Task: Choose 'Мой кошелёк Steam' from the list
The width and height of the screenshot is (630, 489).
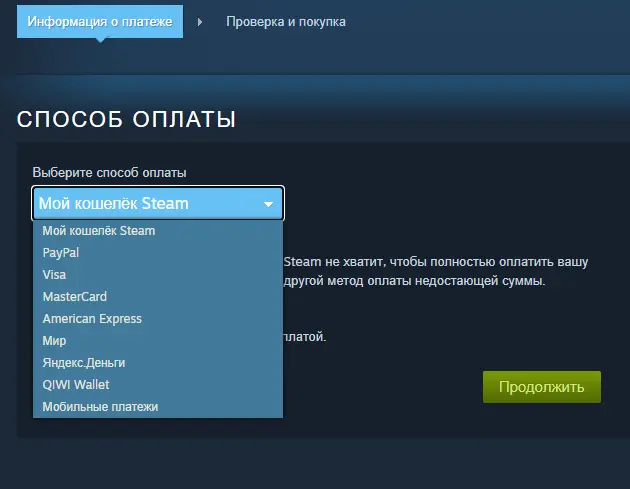Action: (x=158, y=231)
